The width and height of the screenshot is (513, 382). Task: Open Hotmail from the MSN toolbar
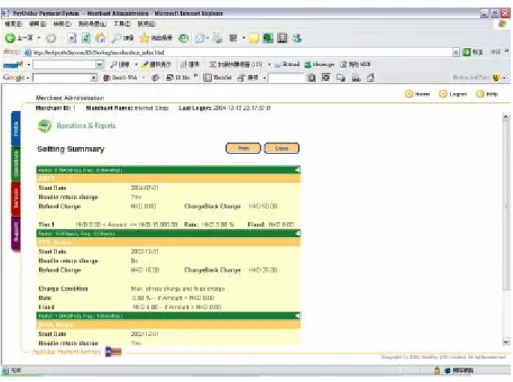(287, 64)
